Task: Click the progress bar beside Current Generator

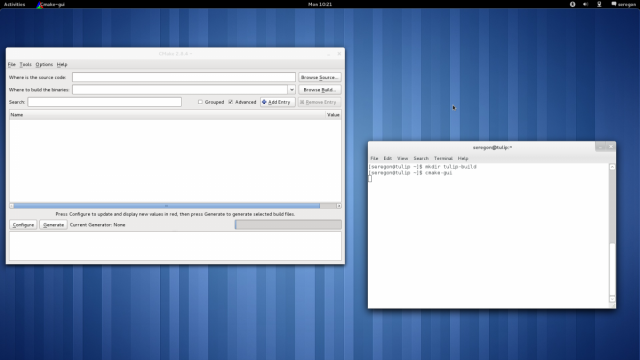Action: (x=288, y=224)
